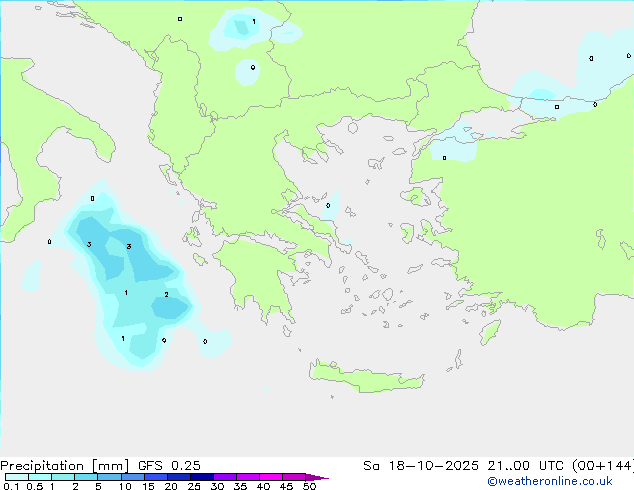Select the 30–35 mm purple legend swatch
Screen dimensions: 634x490
[225, 477]
